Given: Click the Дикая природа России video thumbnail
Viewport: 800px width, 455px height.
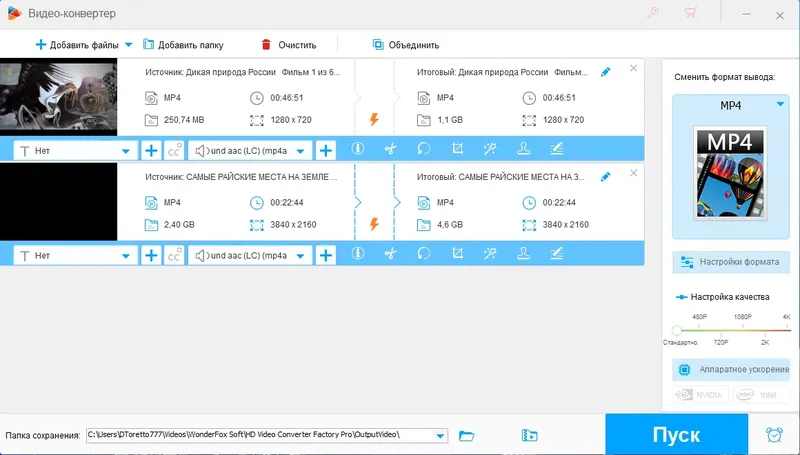Looking at the screenshot, I should [59, 97].
